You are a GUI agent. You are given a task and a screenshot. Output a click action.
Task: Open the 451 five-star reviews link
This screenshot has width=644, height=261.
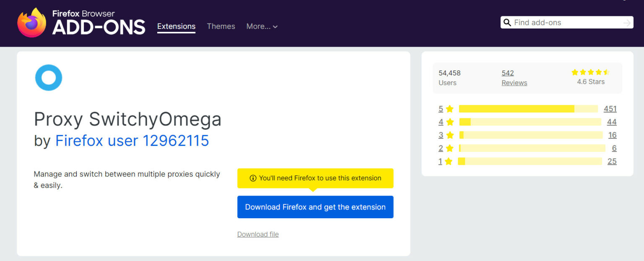[610, 109]
